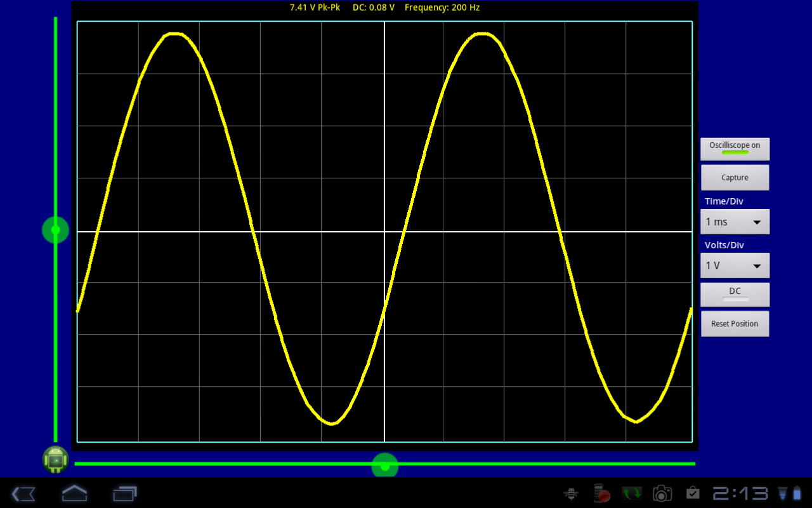Tap the battery status icon

pos(797,493)
